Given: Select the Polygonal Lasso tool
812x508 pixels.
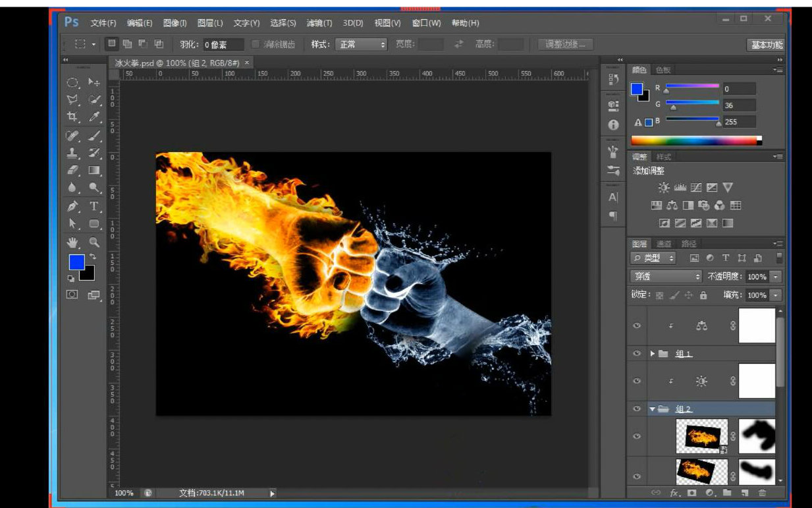Looking at the screenshot, I should coord(72,99).
